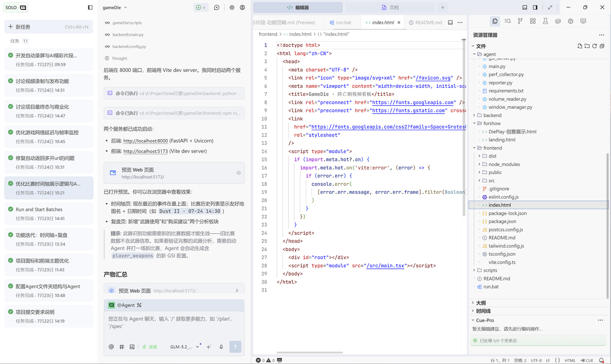Open the extensions grid icon

533,21
